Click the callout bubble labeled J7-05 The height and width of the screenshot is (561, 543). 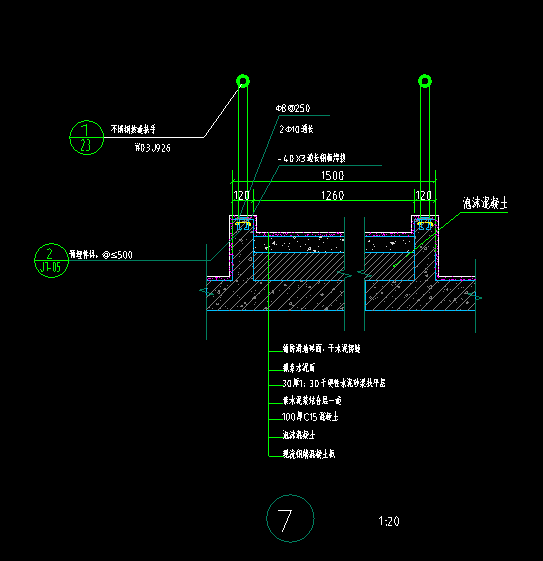click(x=51, y=260)
